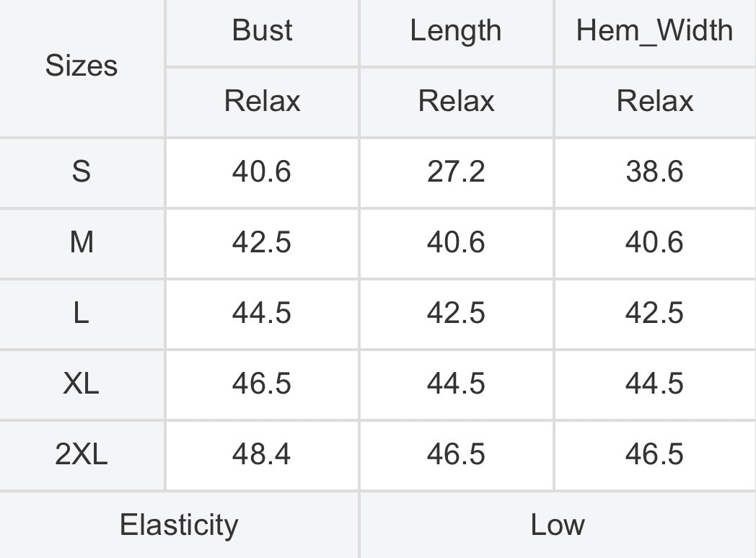756x558 pixels.
Task: Click the 46.5 bust value for XL
Action: [x=263, y=384]
